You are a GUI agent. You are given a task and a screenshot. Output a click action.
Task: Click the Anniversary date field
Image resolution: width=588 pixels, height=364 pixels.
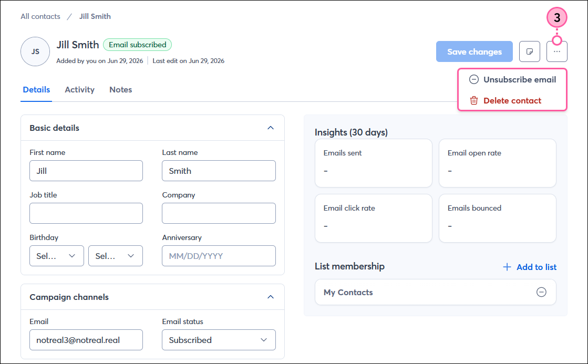219,256
